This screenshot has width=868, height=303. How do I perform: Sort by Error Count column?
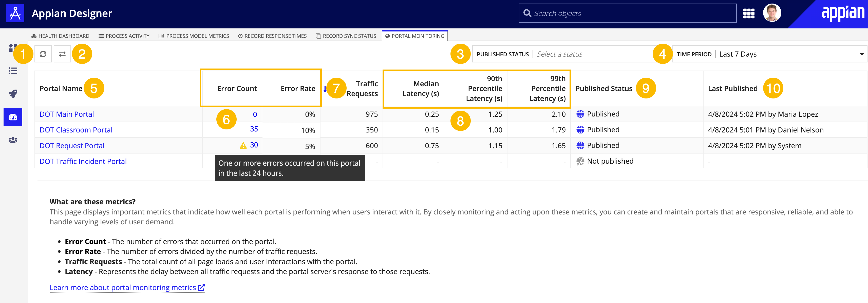237,88
